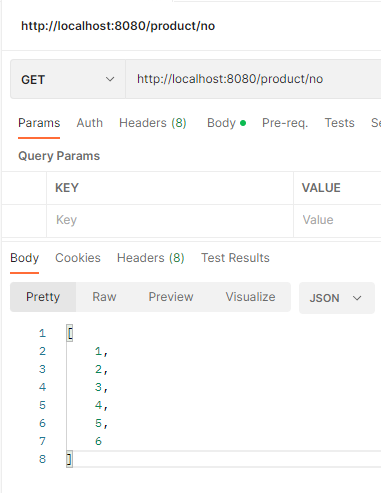Open the JSON format dropdown

337,298
